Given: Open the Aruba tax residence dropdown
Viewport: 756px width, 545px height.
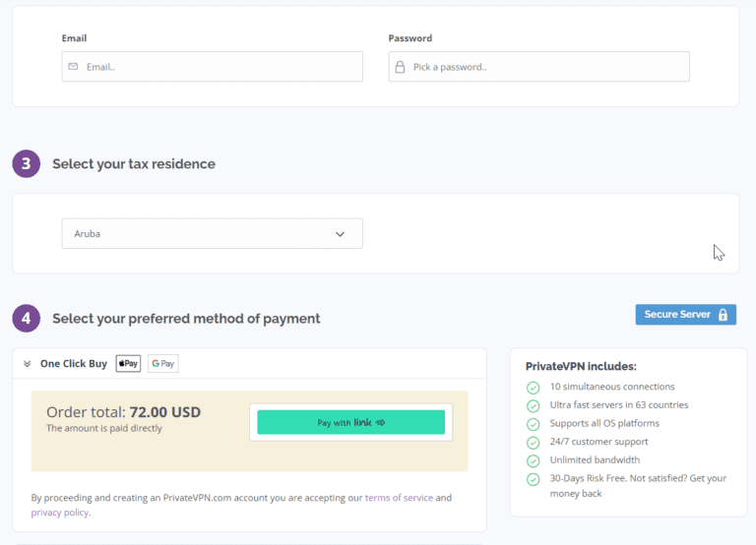Looking at the screenshot, I should (213, 234).
